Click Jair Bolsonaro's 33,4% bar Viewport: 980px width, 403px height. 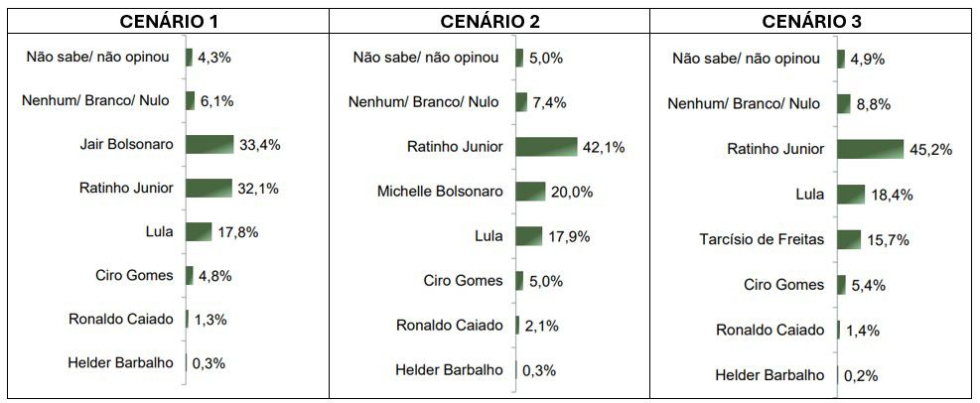click(x=210, y=145)
